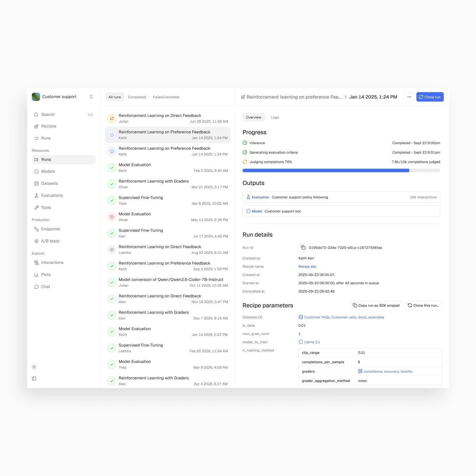Screen dimensions: 476x476
Task: Collapse sidebar with panel icon
Action: tap(34, 379)
